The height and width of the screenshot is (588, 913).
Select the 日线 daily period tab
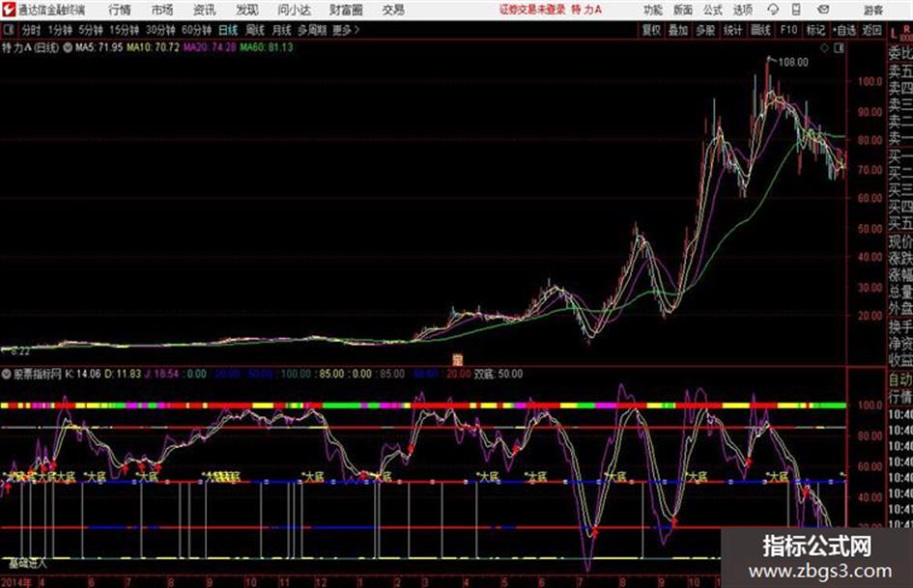[228, 30]
